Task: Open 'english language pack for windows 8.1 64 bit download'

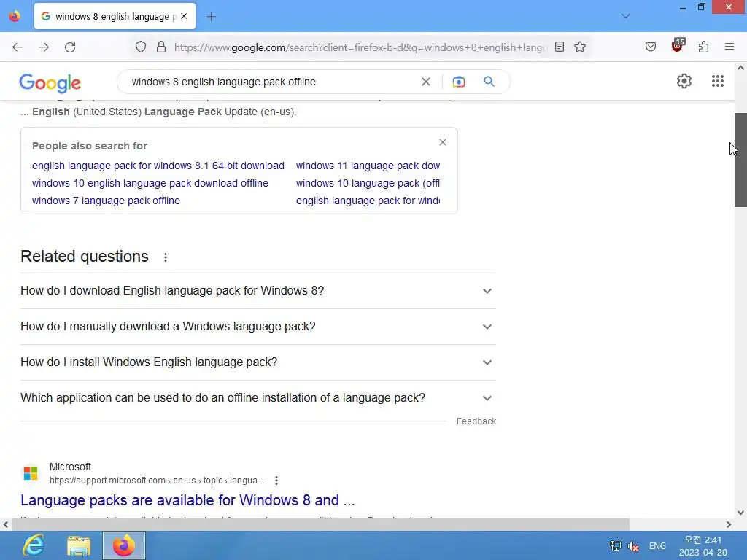Action: point(158,166)
